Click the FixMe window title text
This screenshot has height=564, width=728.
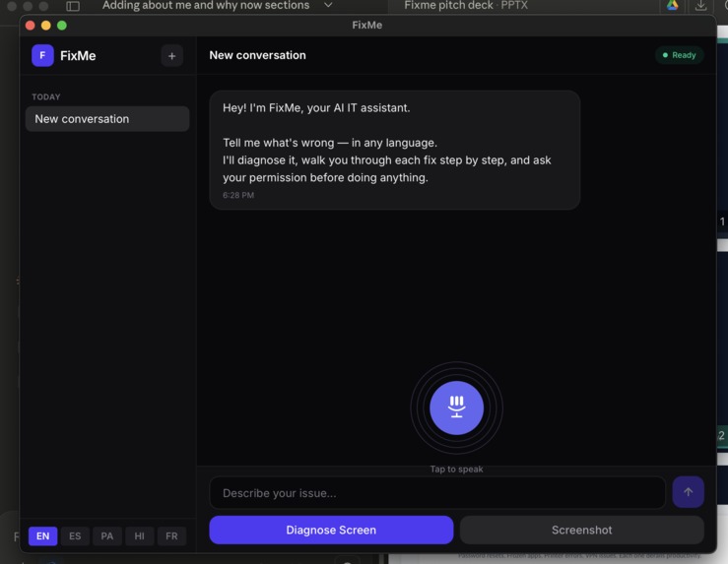click(366, 25)
